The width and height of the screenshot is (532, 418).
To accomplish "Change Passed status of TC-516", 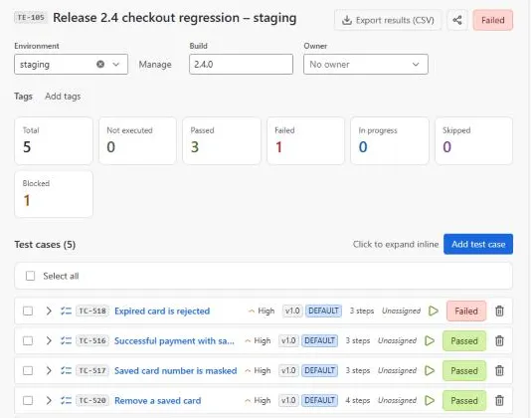I will [464, 340].
